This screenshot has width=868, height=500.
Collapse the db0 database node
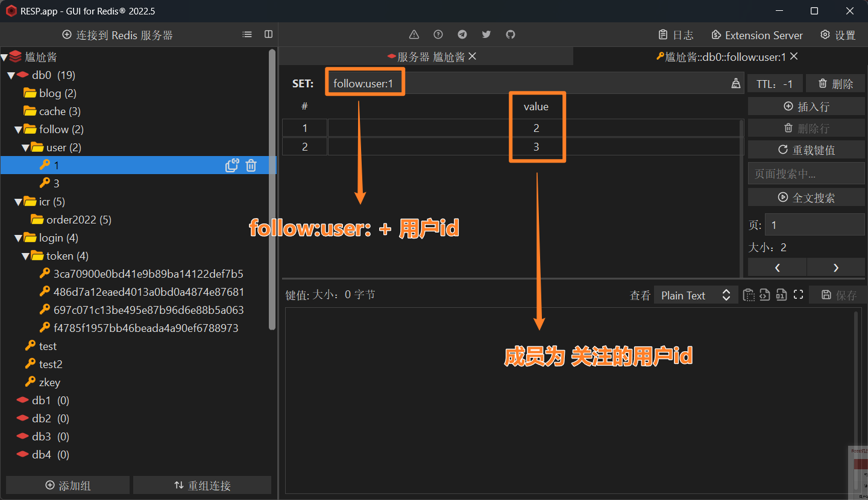pyautogui.click(x=11, y=75)
